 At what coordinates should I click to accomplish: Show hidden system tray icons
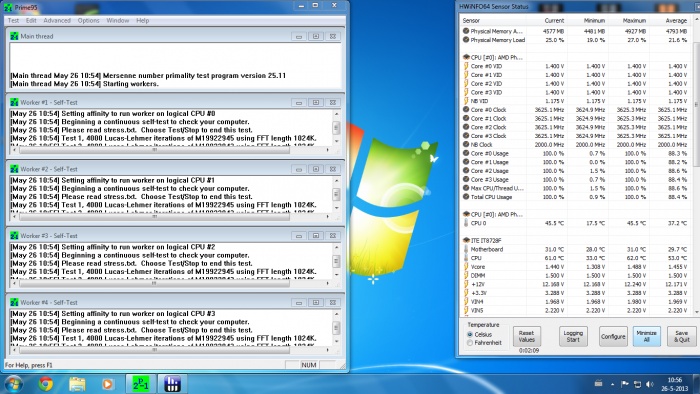[612, 384]
